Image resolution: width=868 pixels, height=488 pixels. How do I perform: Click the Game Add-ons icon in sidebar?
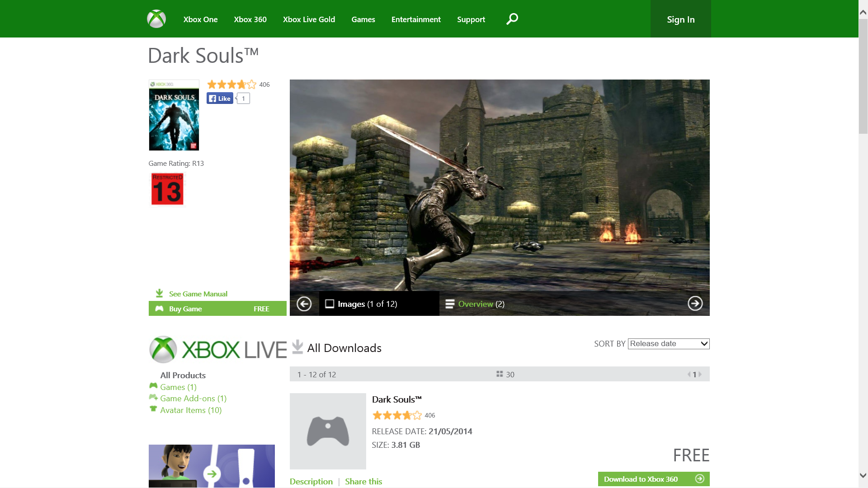(x=153, y=398)
